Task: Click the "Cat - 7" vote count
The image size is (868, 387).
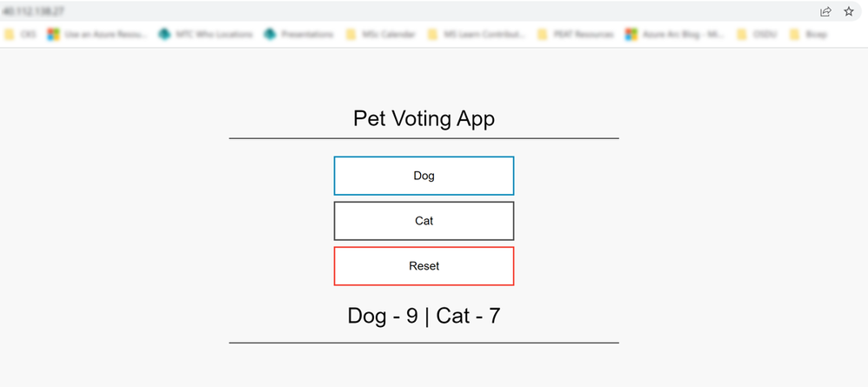Action: point(469,316)
